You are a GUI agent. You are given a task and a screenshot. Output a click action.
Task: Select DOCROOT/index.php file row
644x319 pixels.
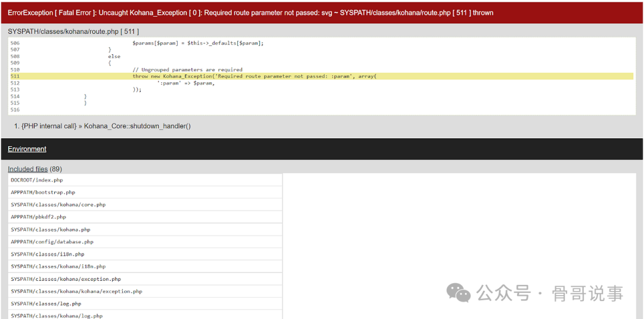click(145, 180)
